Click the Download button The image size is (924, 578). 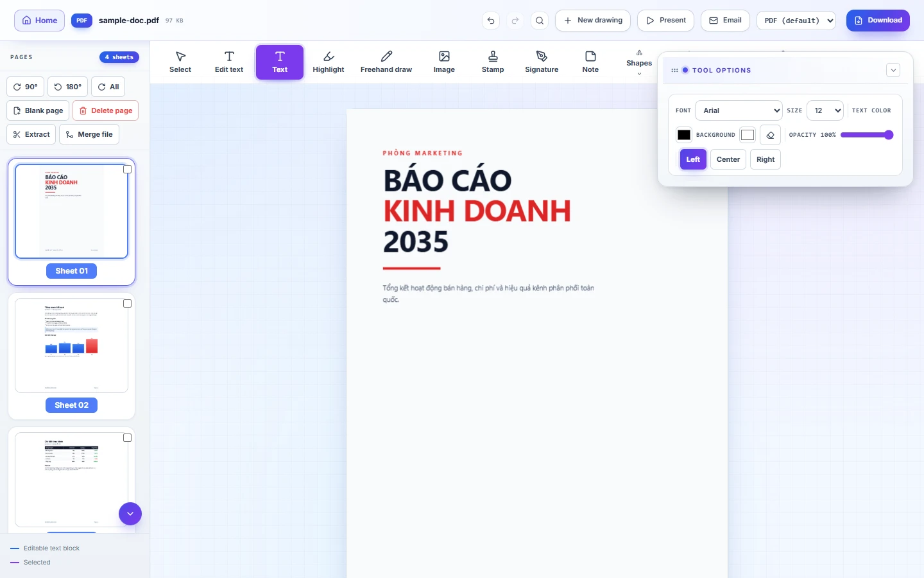(x=878, y=21)
